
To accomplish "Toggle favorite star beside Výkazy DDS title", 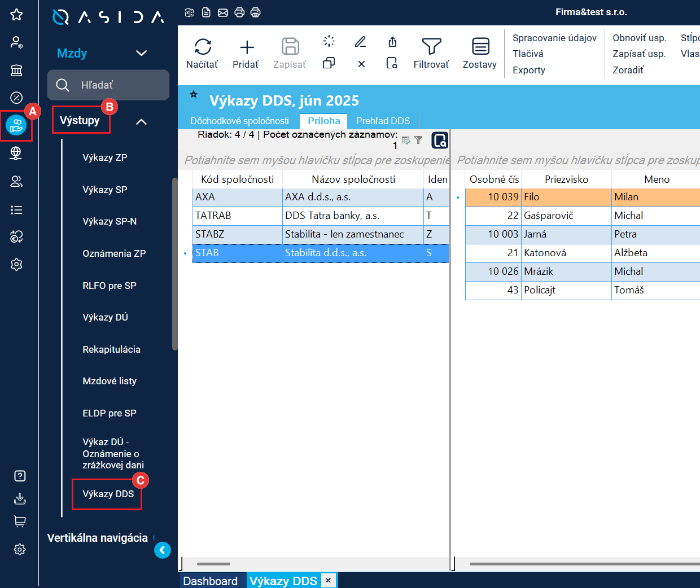I will (194, 95).
